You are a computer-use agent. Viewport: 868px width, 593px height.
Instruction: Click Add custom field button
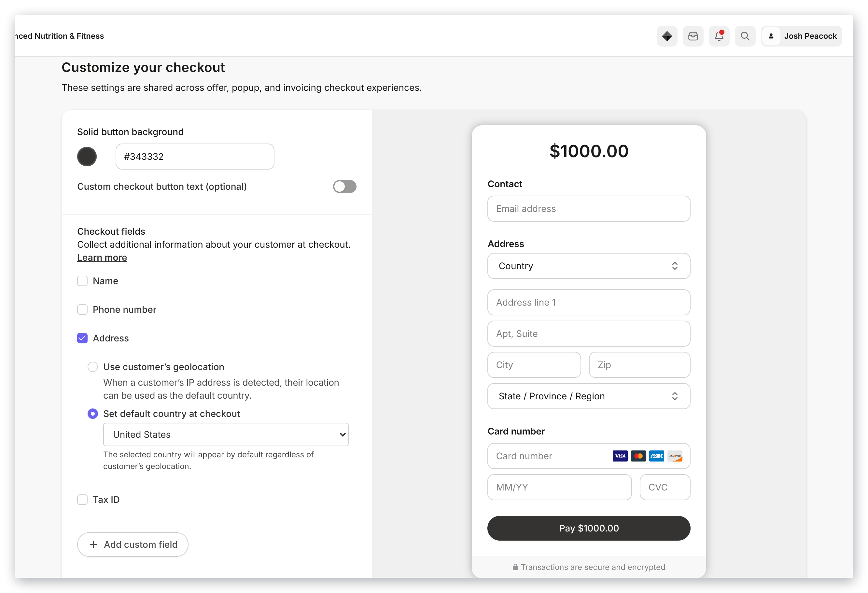(133, 545)
